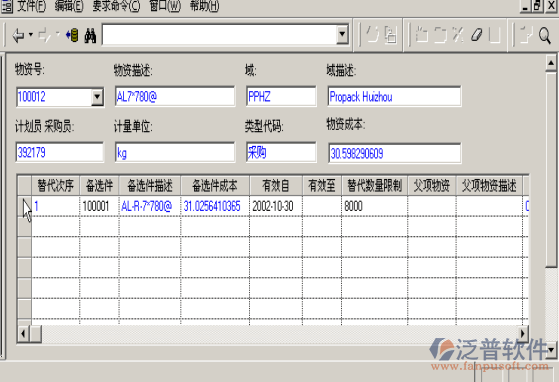The width and height of the screenshot is (559, 382).
Task: Expand the toolbar command combo box
Action: pyautogui.click(x=342, y=35)
